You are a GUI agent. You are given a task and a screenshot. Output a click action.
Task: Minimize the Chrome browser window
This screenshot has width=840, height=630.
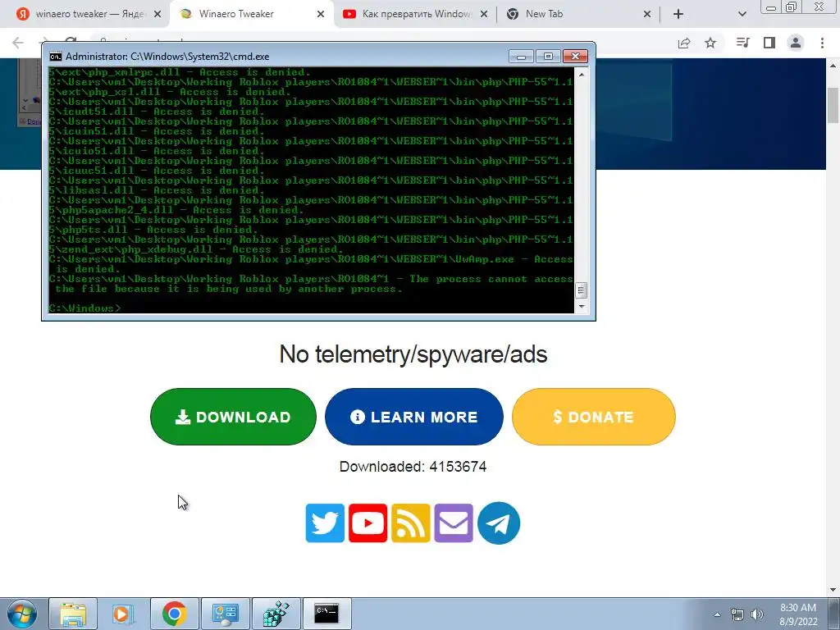pos(771,7)
